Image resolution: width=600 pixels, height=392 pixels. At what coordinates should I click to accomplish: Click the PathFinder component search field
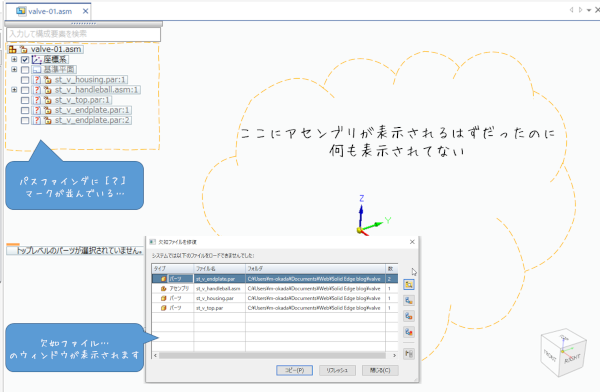click(x=83, y=34)
